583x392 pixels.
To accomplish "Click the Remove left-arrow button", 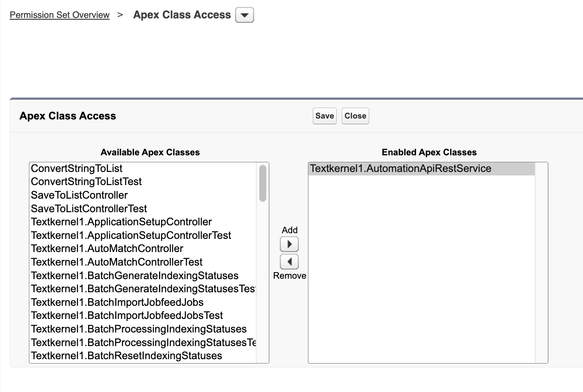I will tap(289, 262).
